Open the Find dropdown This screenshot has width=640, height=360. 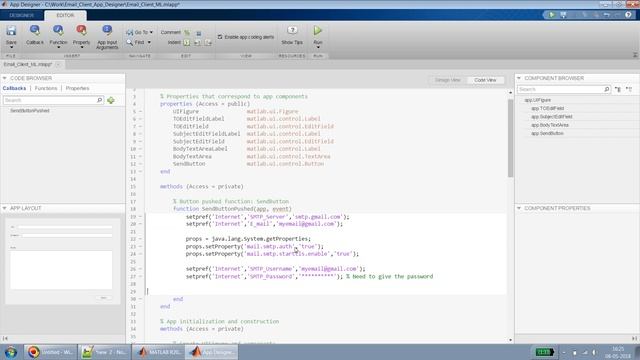point(149,42)
